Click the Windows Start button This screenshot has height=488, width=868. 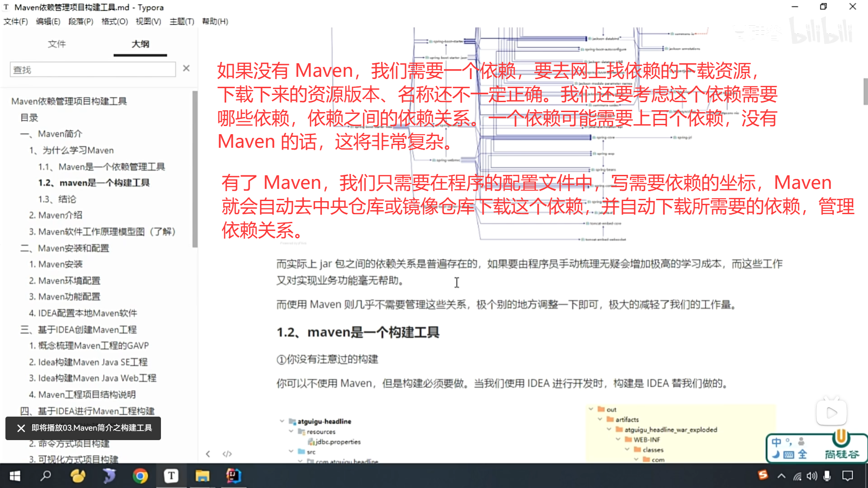tap(15, 476)
